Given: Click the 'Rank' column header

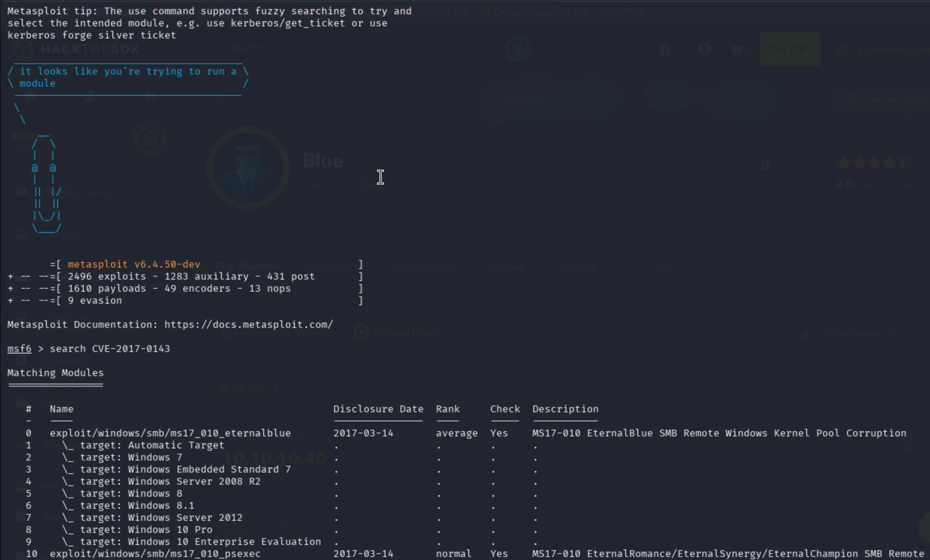Looking at the screenshot, I should pos(448,409).
